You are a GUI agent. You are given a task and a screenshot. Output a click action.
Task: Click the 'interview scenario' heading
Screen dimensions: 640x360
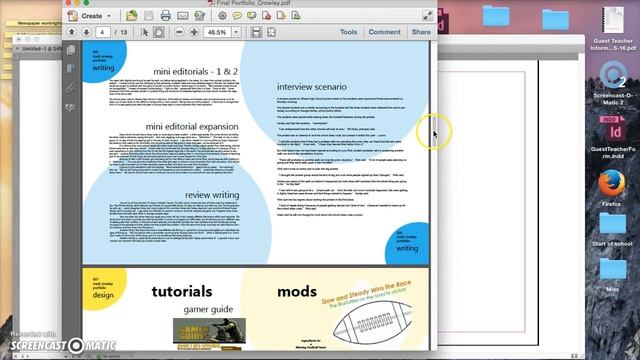click(312, 87)
